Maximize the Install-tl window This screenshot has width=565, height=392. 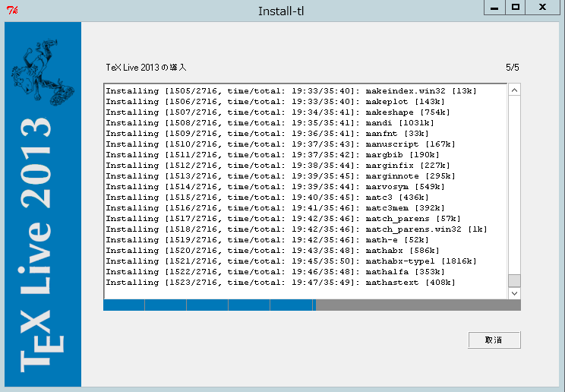[516, 7]
